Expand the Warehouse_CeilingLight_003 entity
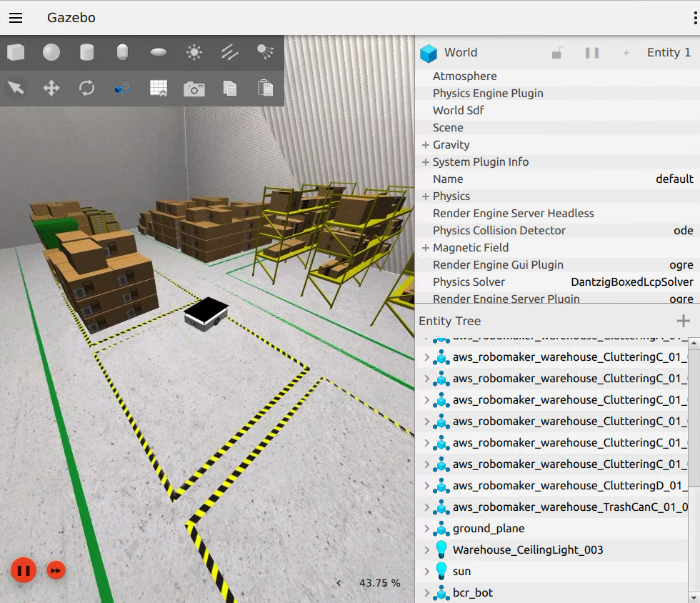The width and height of the screenshot is (700, 603). pos(426,550)
